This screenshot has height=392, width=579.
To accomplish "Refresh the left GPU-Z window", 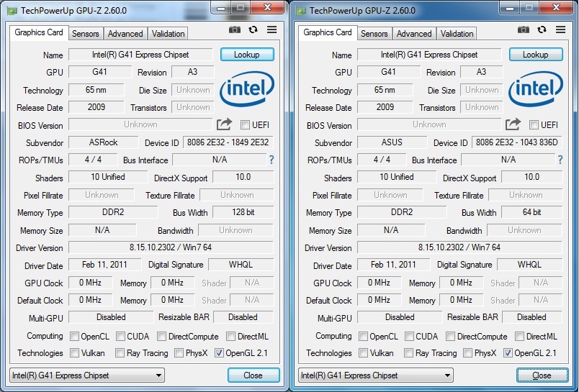I will pyautogui.click(x=253, y=30).
